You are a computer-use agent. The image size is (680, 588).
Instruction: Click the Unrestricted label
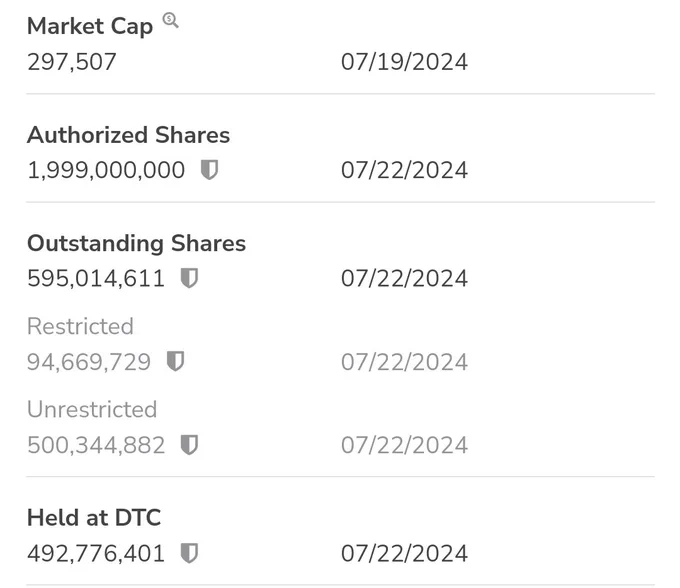92,409
